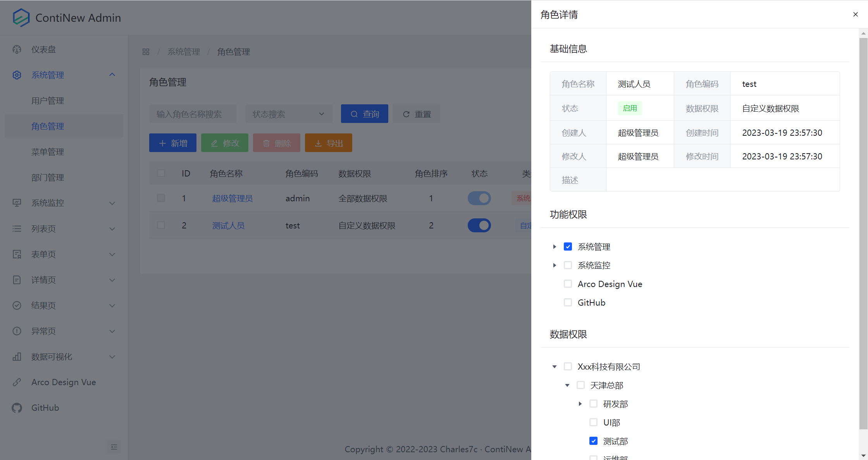This screenshot has width=868, height=460.
Task: Click the 启用 status tag in details
Action: (630, 108)
